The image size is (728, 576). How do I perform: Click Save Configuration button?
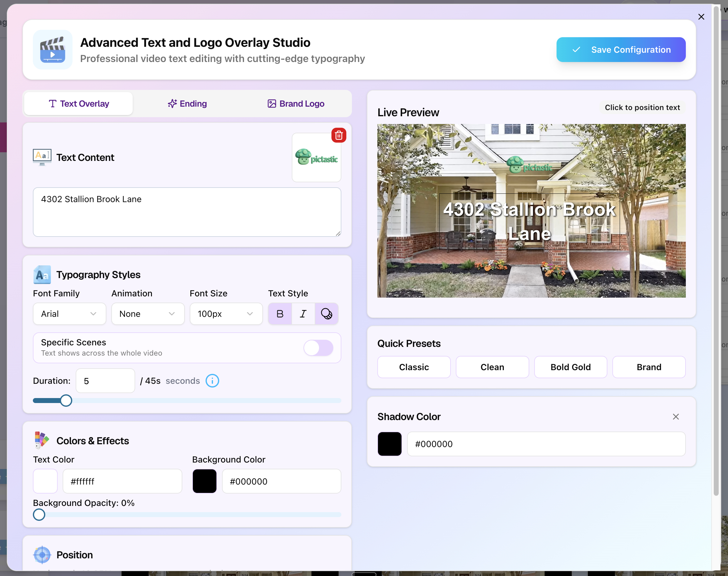621,50
